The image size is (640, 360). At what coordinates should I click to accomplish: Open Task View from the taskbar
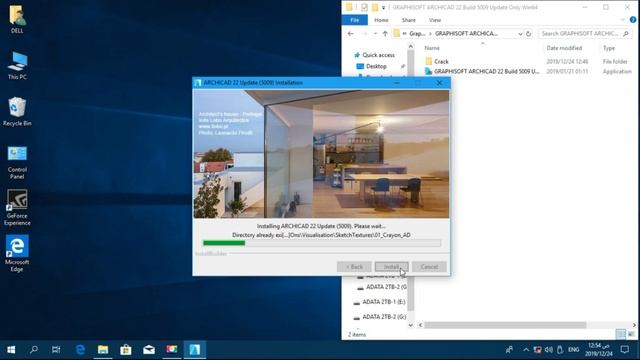[56, 350]
